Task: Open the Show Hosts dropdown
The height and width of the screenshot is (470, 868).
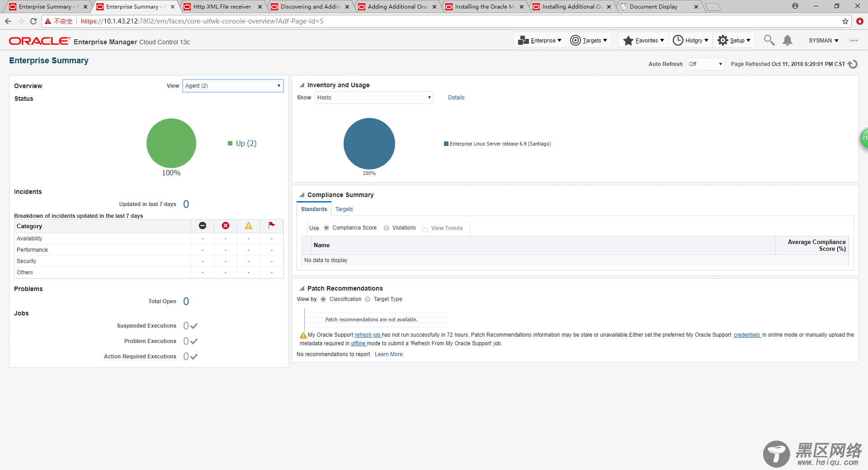Action: [374, 98]
